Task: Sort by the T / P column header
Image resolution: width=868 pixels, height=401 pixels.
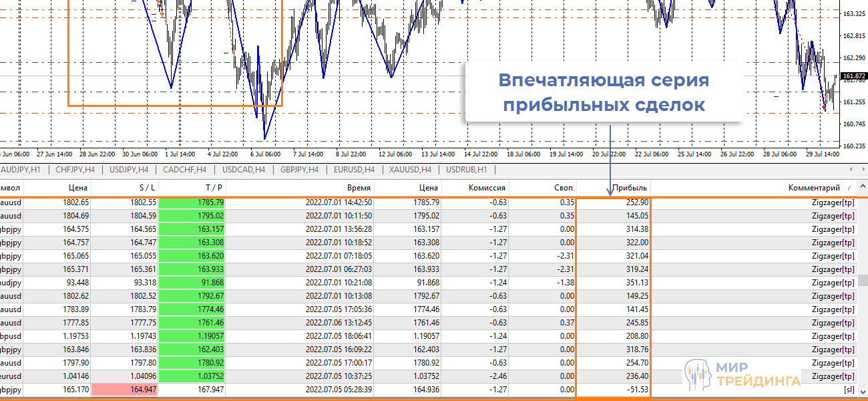Action: [192, 188]
